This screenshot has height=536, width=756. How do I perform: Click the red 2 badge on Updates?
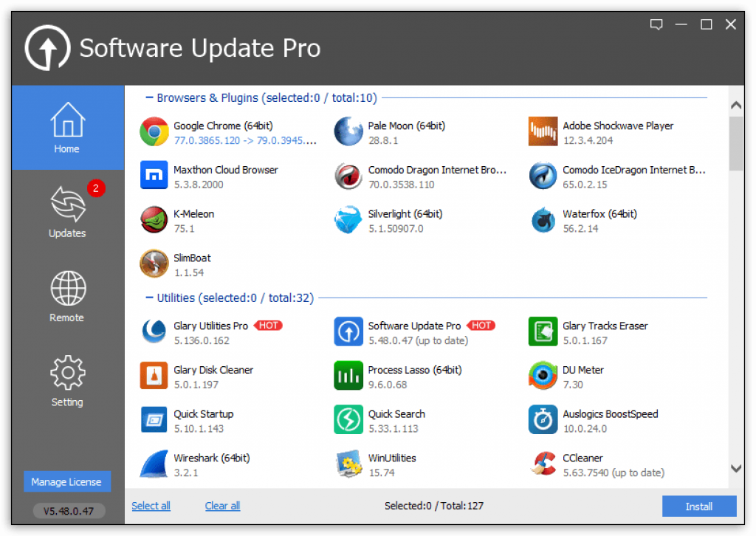pos(96,188)
